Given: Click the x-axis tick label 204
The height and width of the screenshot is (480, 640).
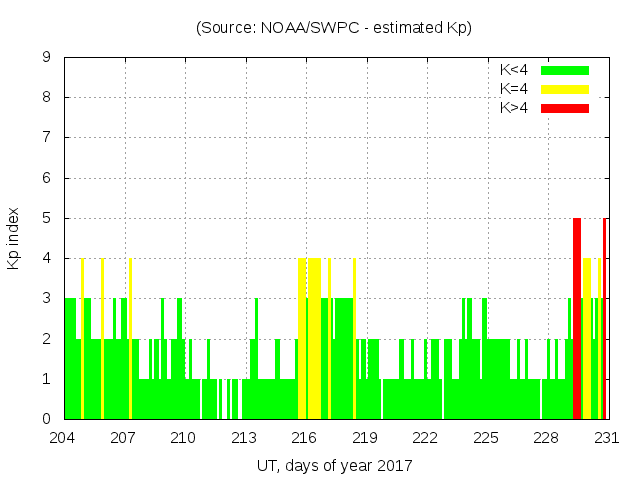Looking at the screenshot, I should [x=63, y=438].
